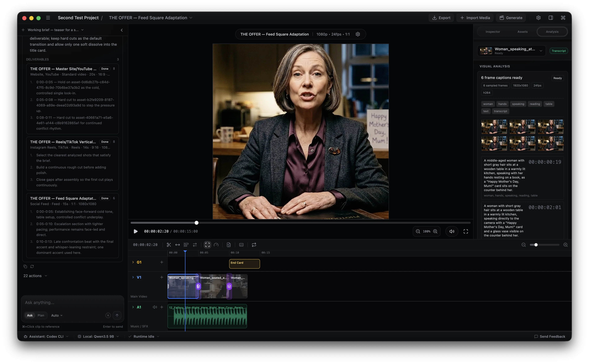Viewport: 589px width, 364px height.
Task: Click the preview playback scrubber handle
Action: (196, 223)
